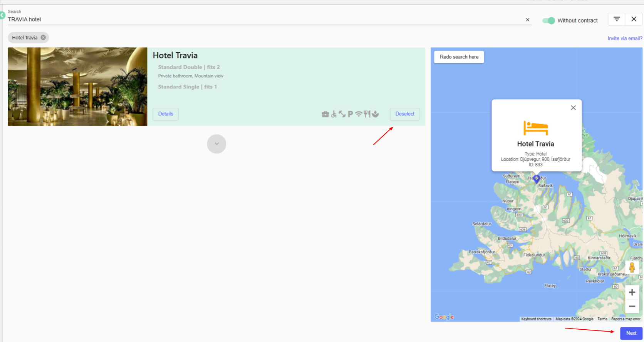Click the Details button for Hotel Travia
Viewport: 644px width, 342px height.
(166, 114)
